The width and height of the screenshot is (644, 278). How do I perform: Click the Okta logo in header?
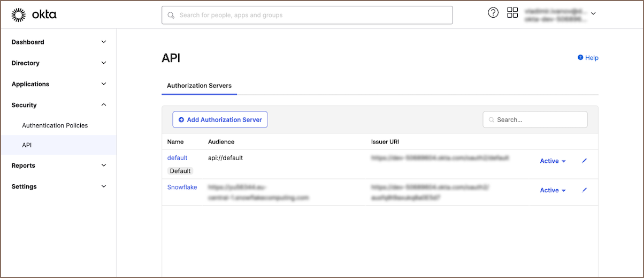(x=34, y=15)
